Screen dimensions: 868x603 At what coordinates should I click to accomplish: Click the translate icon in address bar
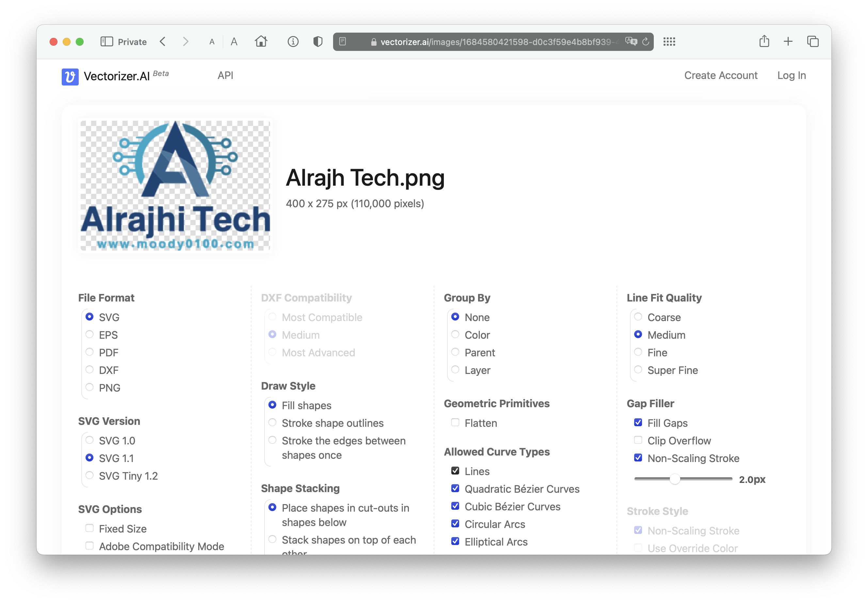[x=631, y=41]
